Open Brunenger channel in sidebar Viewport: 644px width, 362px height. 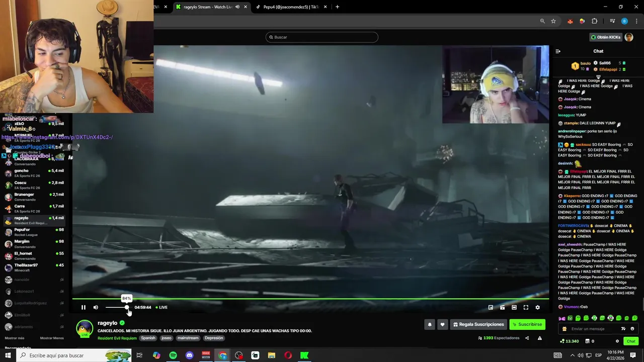34,197
